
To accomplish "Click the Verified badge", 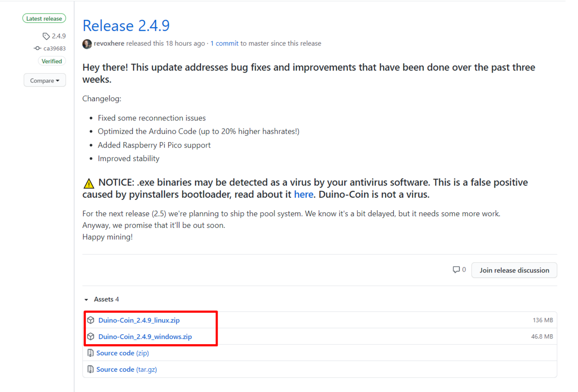I will (51, 61).
